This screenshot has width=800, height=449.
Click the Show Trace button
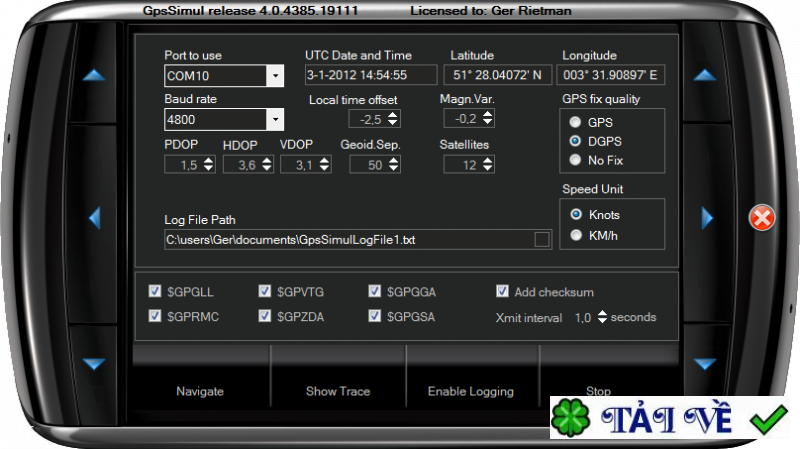(338, 391)
